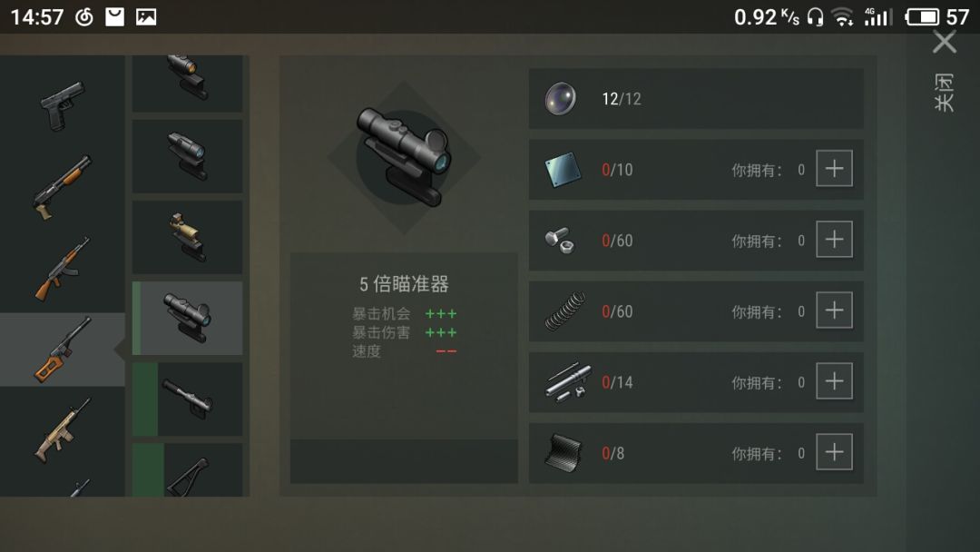Image resolution: width=980 pixels, height=552 pixels.
Task: Select the orange-stock sniper rifle
Action: click(x=62, y=350)
